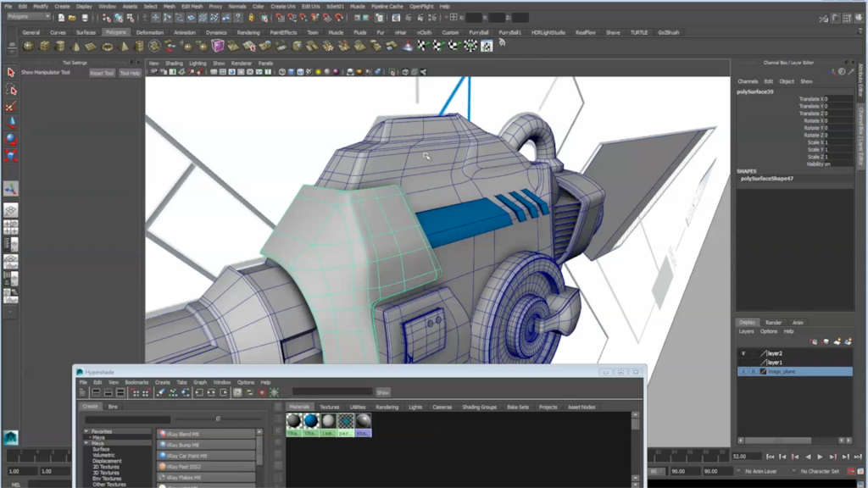Create a polygon cylinder from the shelf
This screenshot has width=868, height=488.
[60, 47]
